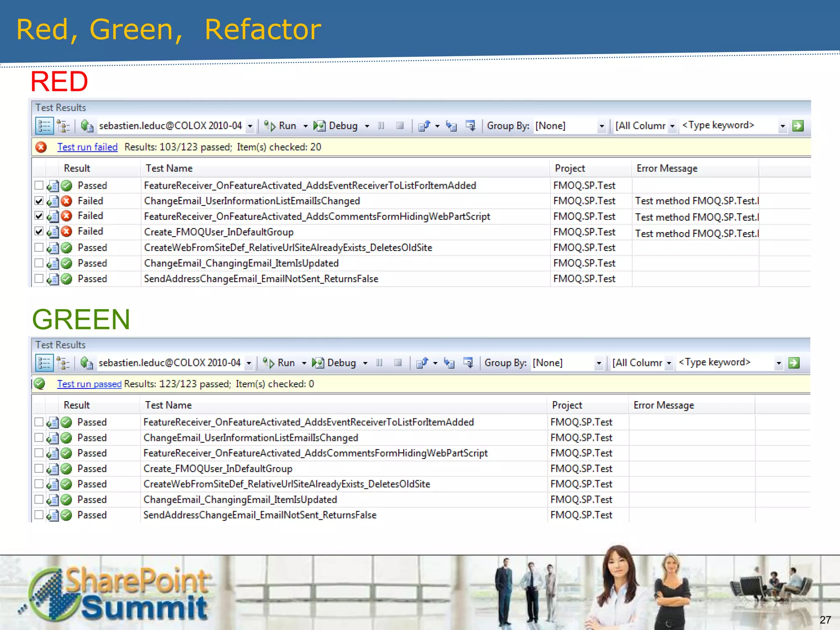Check CreateWebFromSiteDef row checkbox in RED list
The image size is (840, 630).
click(x=39, y=247)
